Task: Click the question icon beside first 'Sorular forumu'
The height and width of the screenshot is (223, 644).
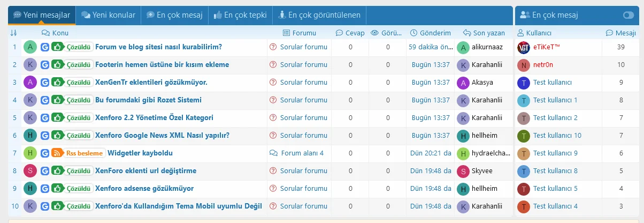Action: [x=273, y=47]
